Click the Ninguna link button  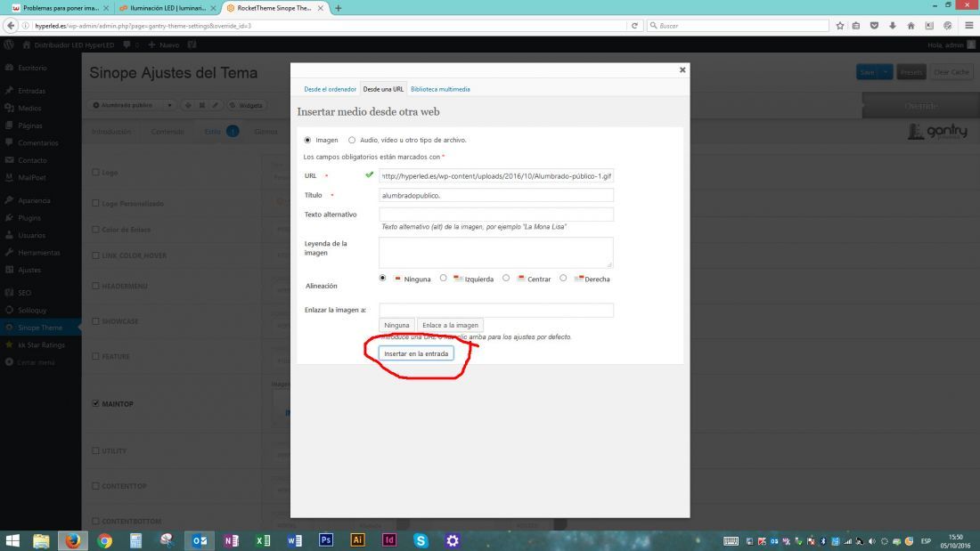396,325
